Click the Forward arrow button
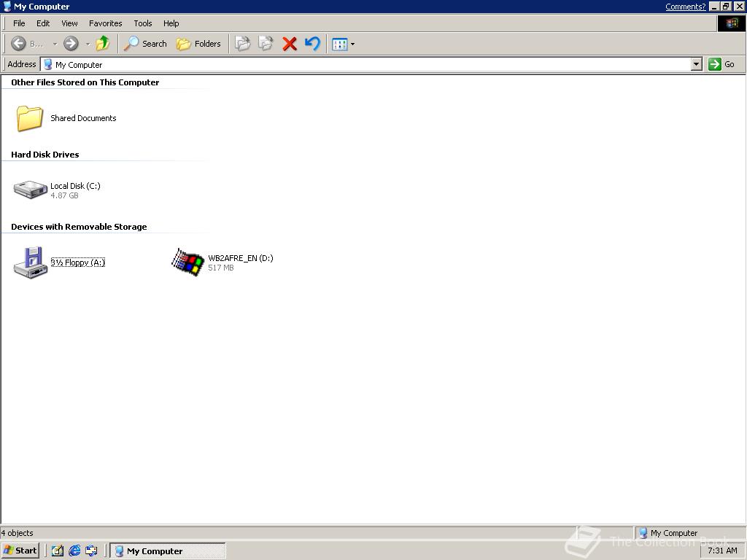747x560 pixels. coord(71,44)
